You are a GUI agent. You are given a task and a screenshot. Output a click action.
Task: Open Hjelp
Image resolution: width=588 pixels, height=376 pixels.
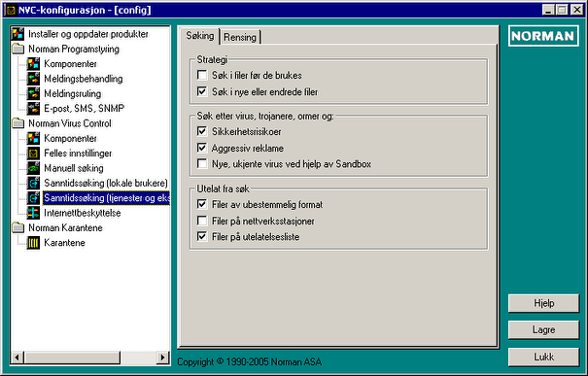(x=543, y=303)
